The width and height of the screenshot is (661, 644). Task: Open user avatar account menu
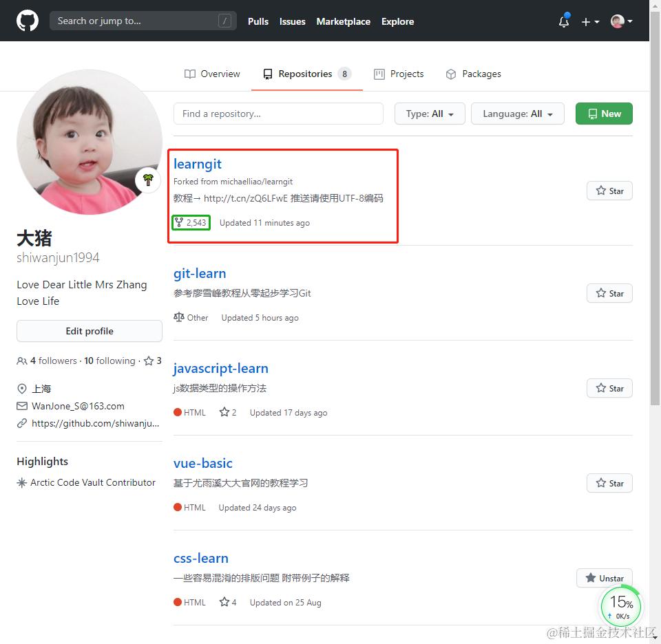621,21
